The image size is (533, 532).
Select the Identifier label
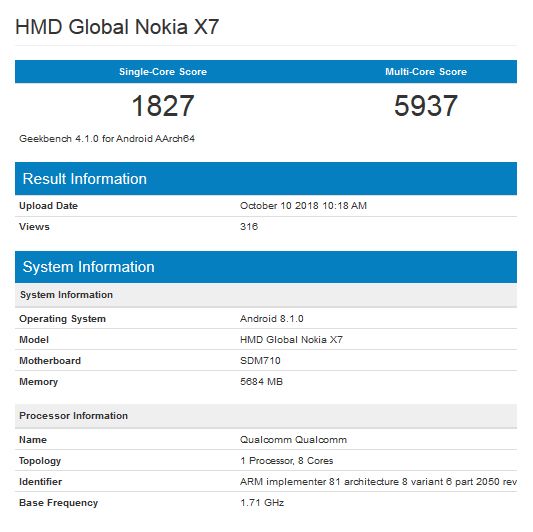41,482
